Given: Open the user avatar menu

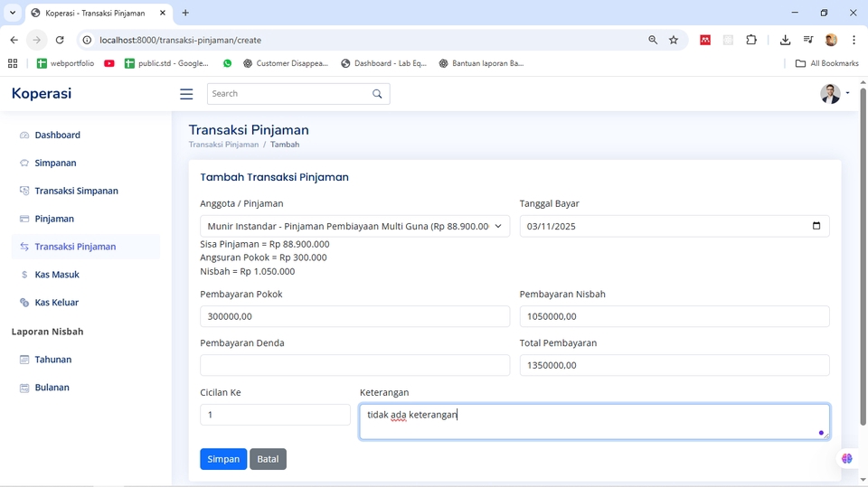Looking at the screenshot, I should [835, 94].
